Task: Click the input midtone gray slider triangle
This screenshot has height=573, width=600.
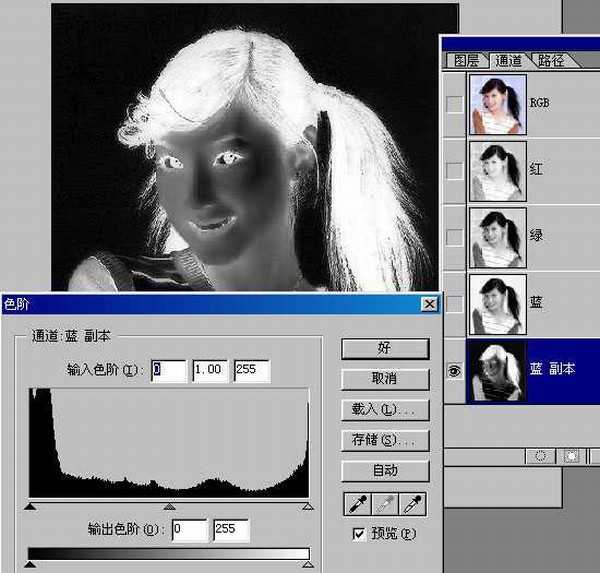Action: coord(169,507)
